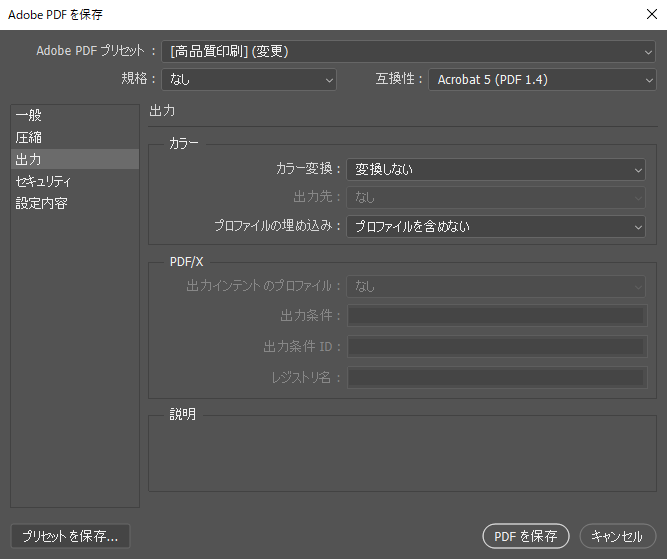Click the disabled 出力先 dropdown
667x559 pixels.
(496, 198)
